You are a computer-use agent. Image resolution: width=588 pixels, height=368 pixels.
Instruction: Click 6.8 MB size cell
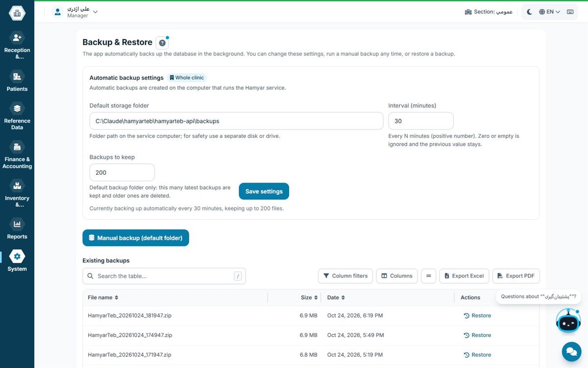[x=309, y=355]
